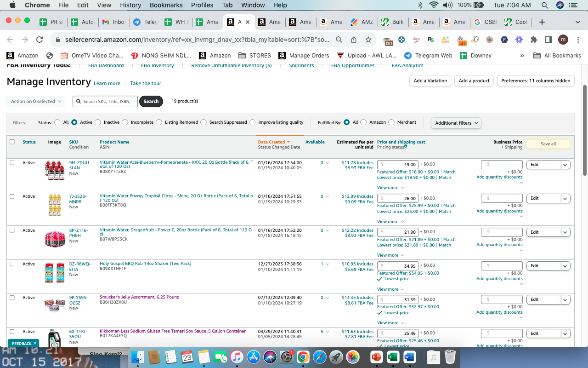Open System Preferences from the Dock
588x368 pixels.
287,357
